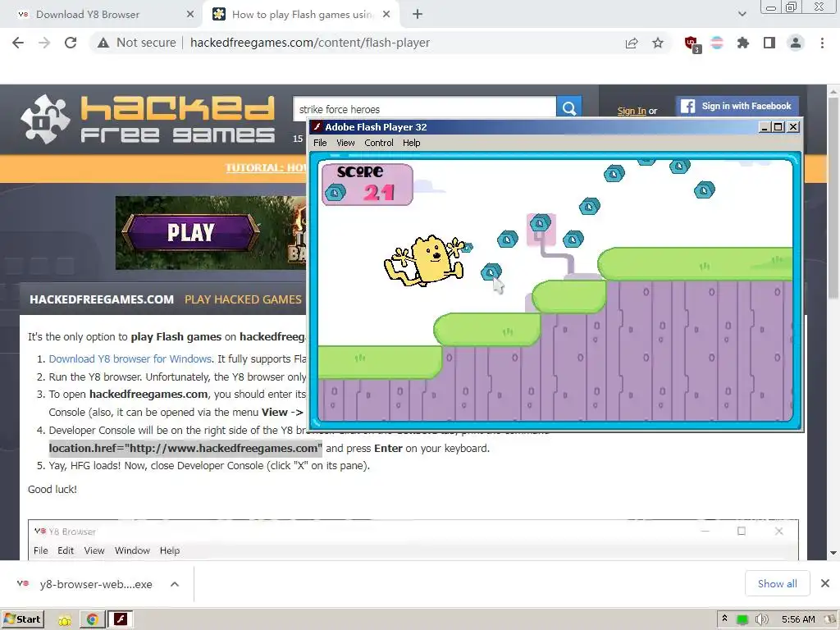Open the Chrome profile avatar
840x630 pixels.
coord(796,43)
